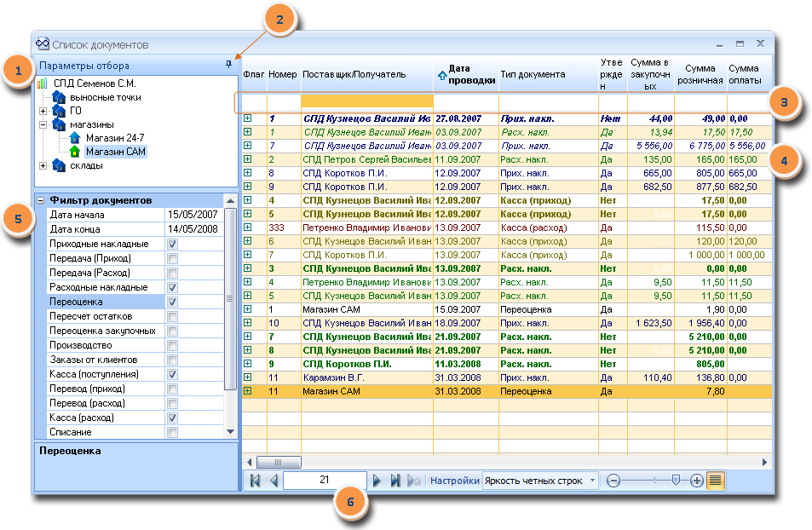812x530 pixels.
Task: Open the Настройки link
Action: coord(455,481)
